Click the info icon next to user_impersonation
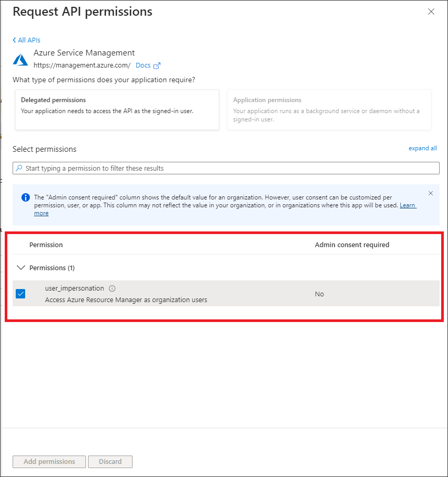 click(x=112, y=289)
